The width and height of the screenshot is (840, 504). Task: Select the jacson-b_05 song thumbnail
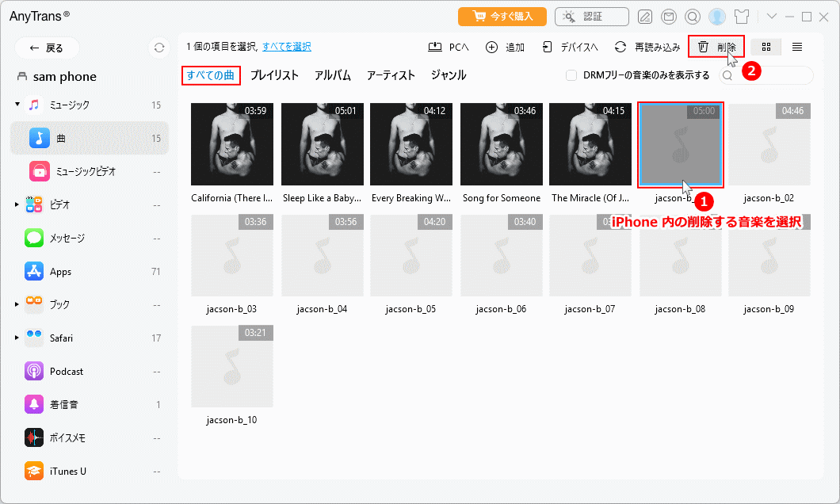pyautogui.click(x=411, y=255)
